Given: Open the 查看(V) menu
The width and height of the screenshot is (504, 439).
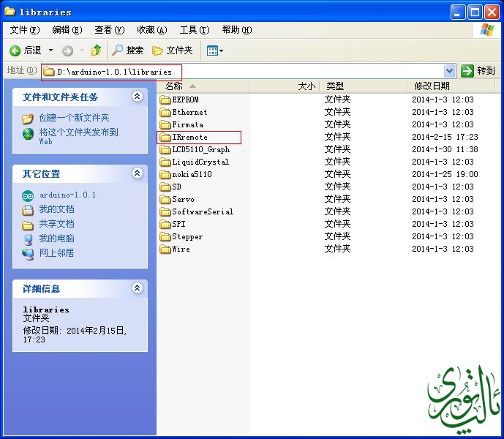Looking at the screenshot, I should coord(110,30).
